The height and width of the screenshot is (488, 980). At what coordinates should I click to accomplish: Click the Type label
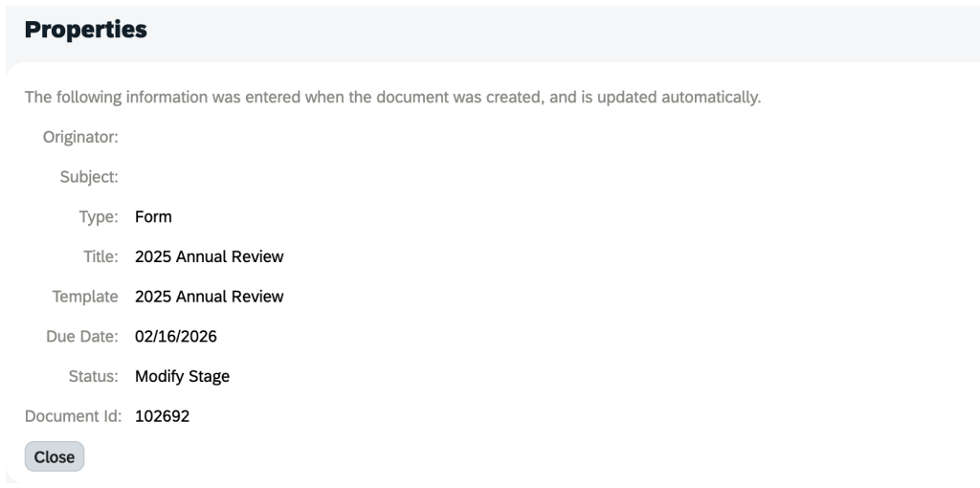coord(99,217)
